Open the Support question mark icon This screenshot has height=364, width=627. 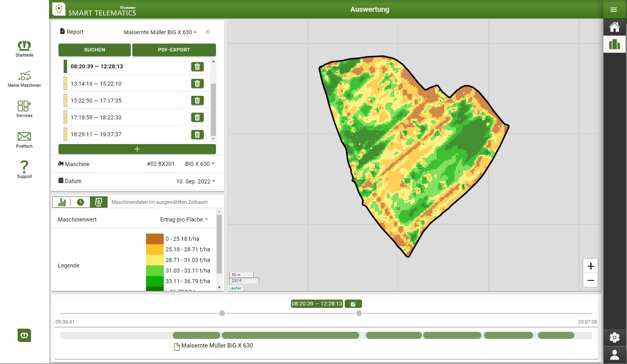click(24, 169)
